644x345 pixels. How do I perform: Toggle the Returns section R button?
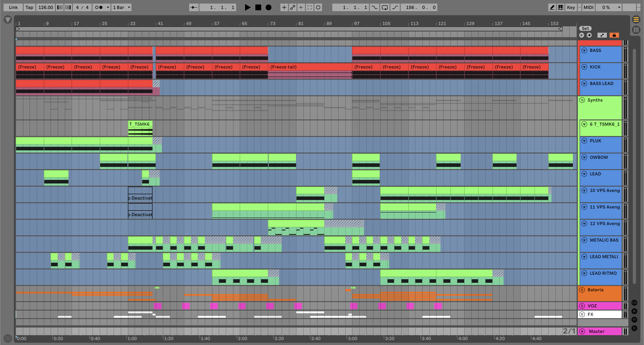click(635, 311)
